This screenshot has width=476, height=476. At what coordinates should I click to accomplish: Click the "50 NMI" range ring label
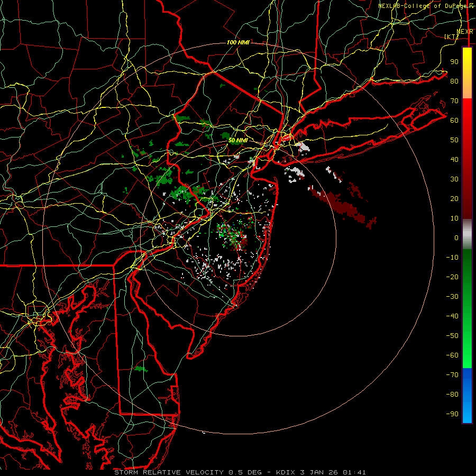point(239,140)
